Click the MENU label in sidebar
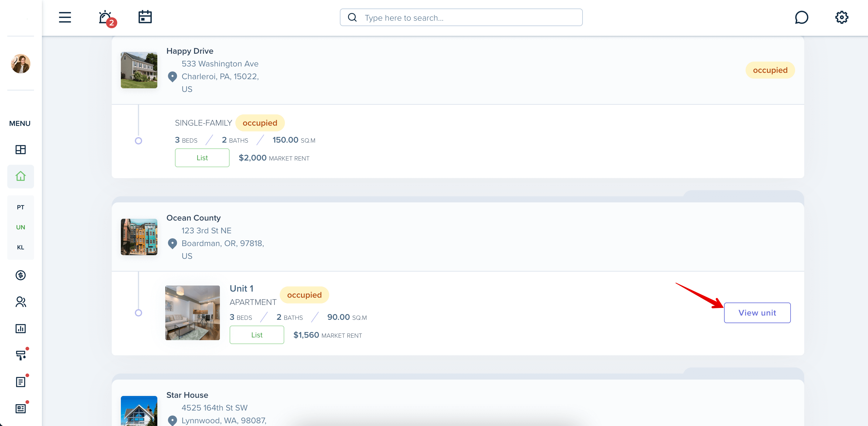The height and width of the screenshot is (426, 868). (x=19, y=123)
